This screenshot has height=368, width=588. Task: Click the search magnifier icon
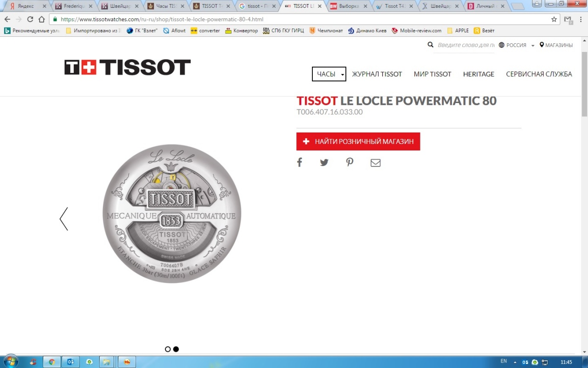pos(430,45)
